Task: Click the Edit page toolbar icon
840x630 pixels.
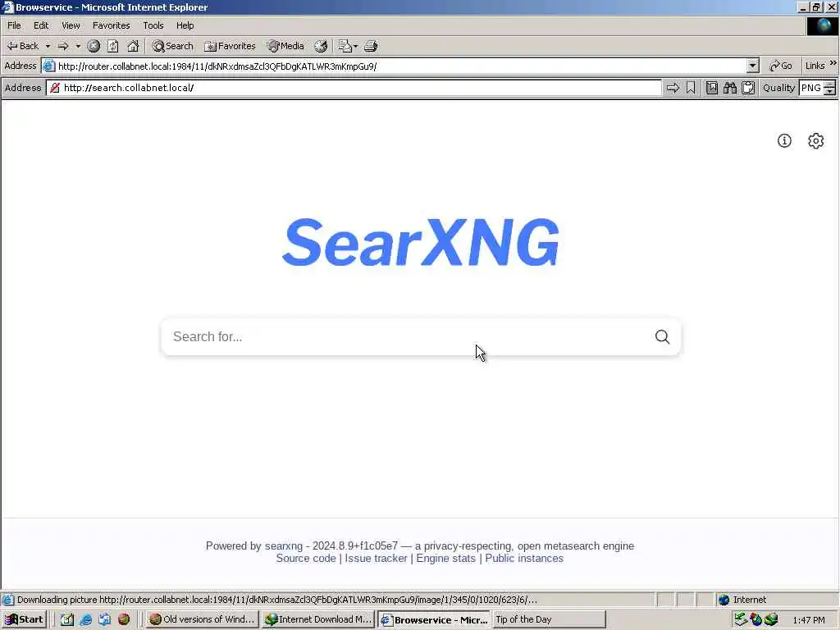Action: coord(345,46)
